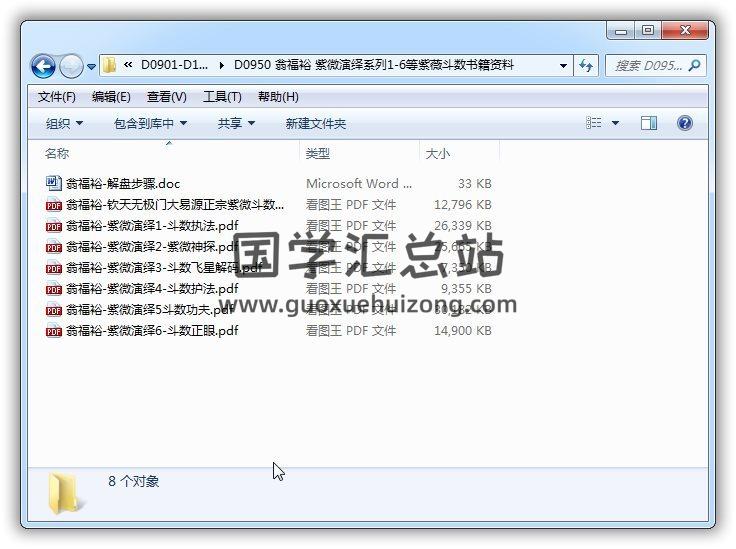
Task: Click the 9,355 KB size cell
Action: click(x=466, y=289)
